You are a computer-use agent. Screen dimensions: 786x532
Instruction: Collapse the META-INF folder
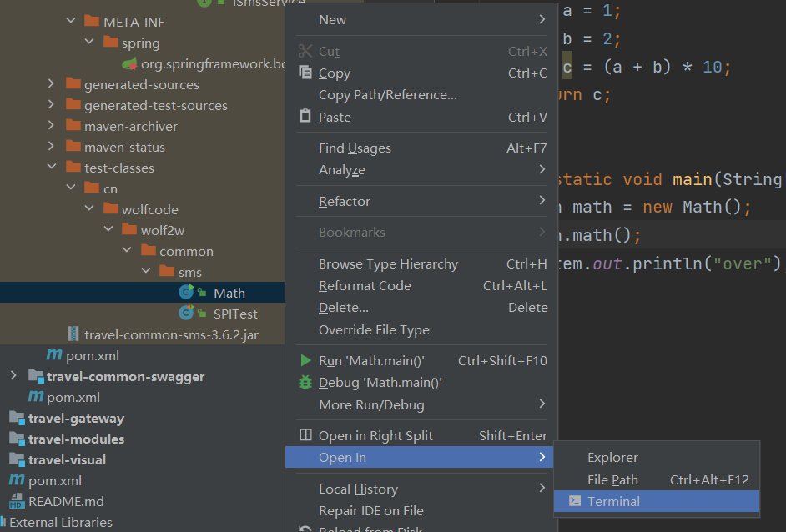click(71, 21)
